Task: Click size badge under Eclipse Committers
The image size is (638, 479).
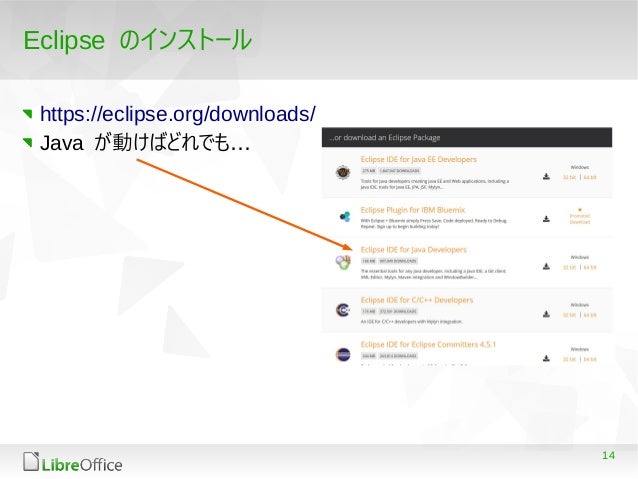Action: [368, 356]
